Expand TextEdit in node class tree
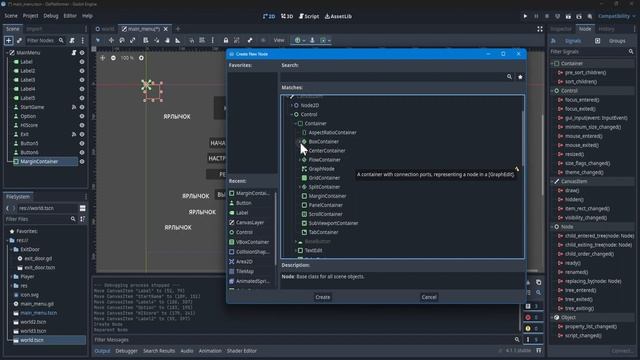This screenshot has height=360, width=640. pos(296,250)
